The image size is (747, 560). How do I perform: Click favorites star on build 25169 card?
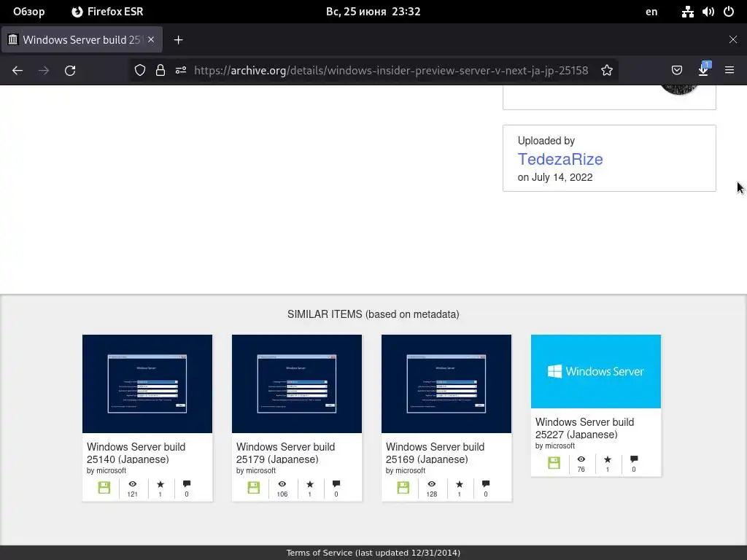pos(460,484)
